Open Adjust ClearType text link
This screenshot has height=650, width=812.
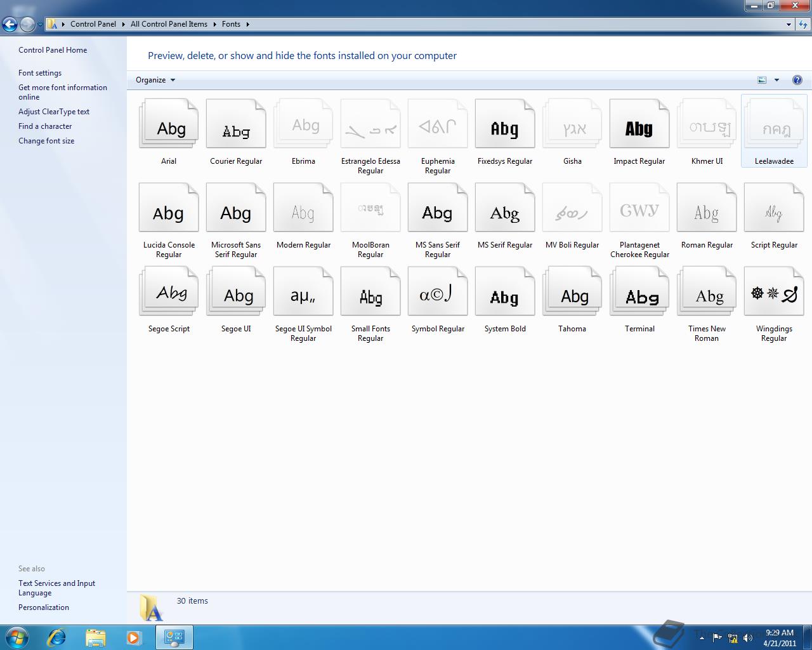pyautogui.click(x=54, y=112)
